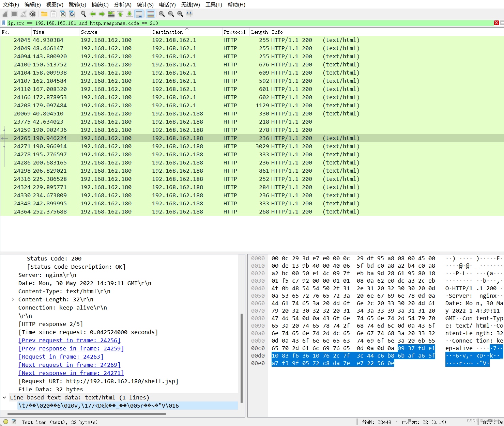Sort by the Info column header
The width and height of the screenshot is (504, 426).
click(387, 32)
